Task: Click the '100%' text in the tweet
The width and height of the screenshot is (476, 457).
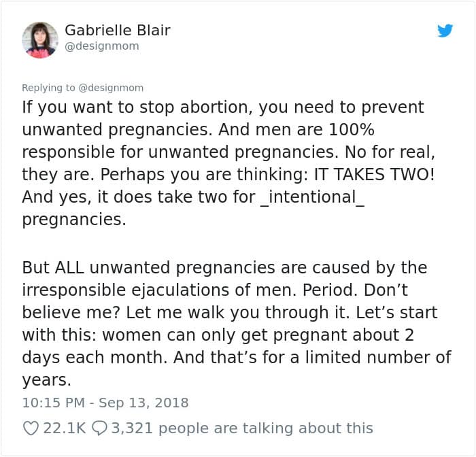Action: (x=352, y=130)
